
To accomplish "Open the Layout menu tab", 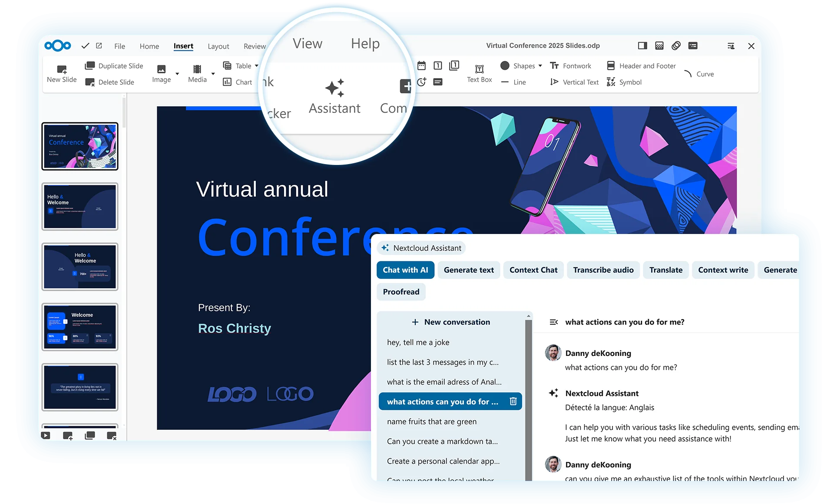I will point(218,46).
